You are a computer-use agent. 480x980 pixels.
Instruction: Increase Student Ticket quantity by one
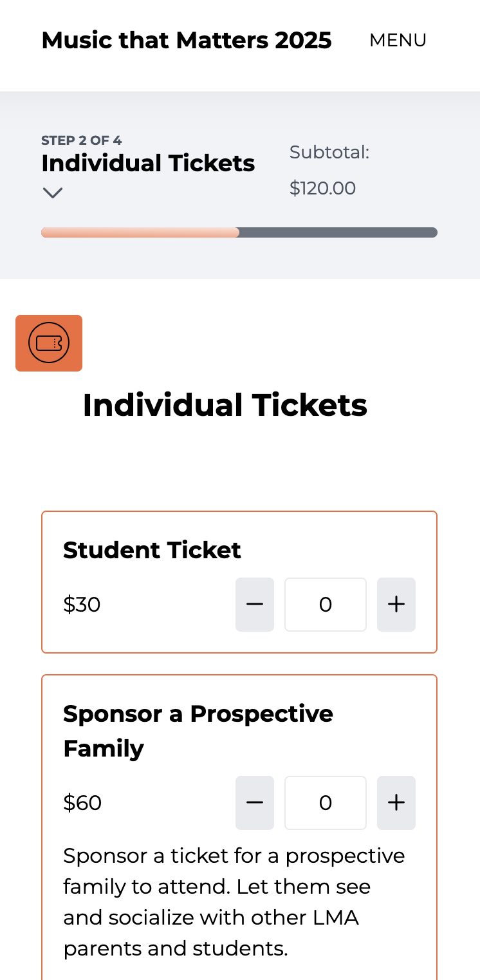tap(396, 604)
